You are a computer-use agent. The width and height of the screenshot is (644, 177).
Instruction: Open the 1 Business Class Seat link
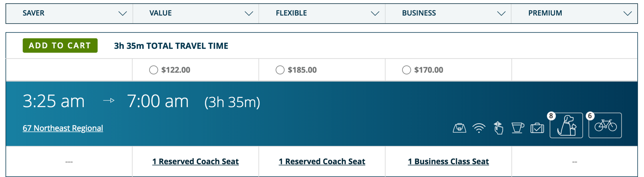(448, 161)
